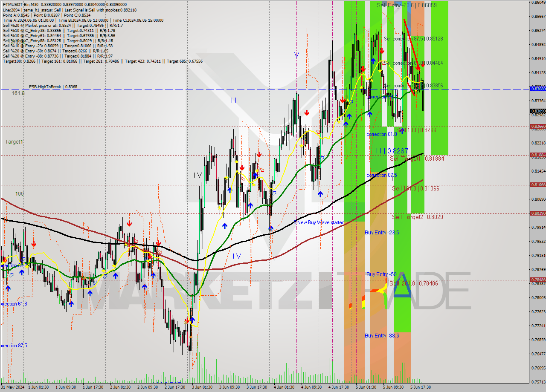
Task: Click the red 0.81066 price tag
Action: (537, 185)
